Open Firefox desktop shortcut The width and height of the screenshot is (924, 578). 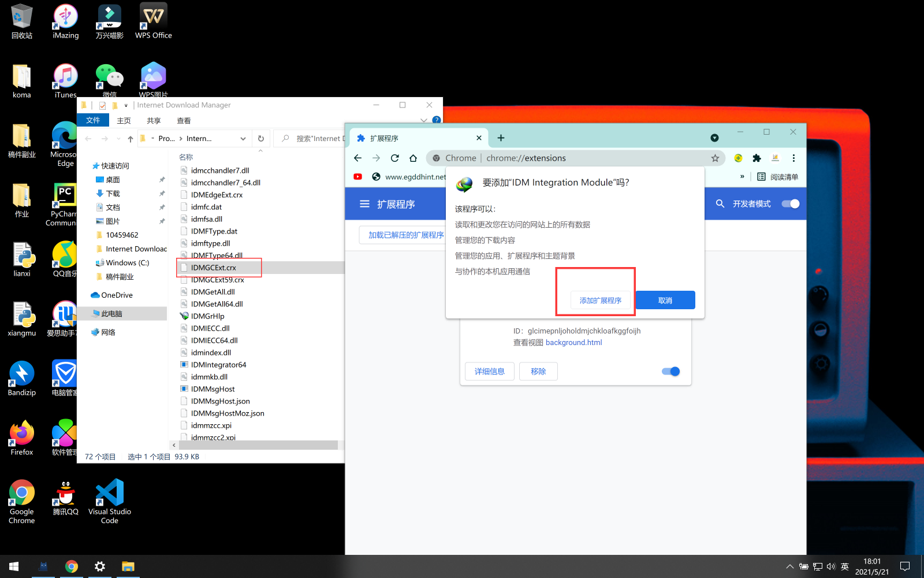(x=22, y=439)
